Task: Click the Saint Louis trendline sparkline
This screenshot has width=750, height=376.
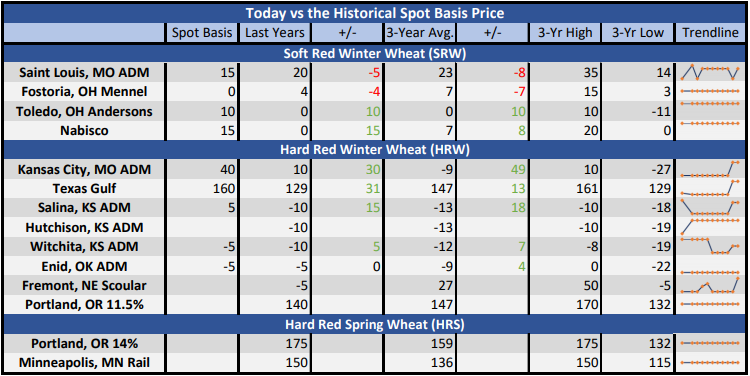Action: [x=710, y=72]
